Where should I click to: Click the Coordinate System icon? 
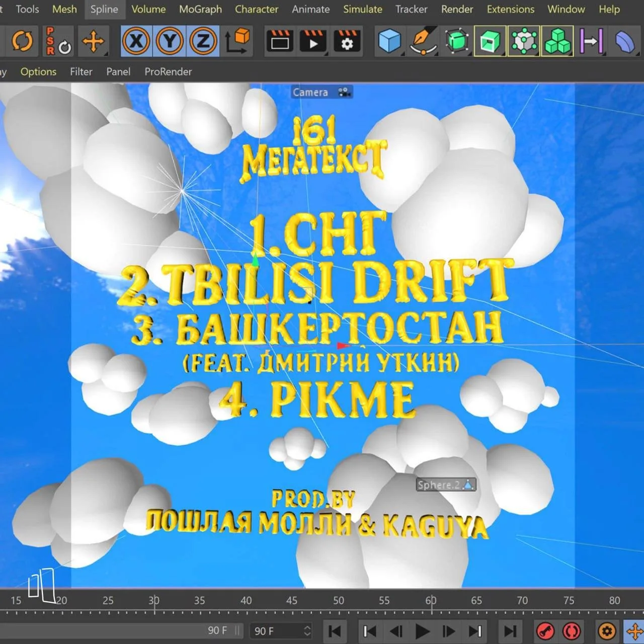pos(237,41)
